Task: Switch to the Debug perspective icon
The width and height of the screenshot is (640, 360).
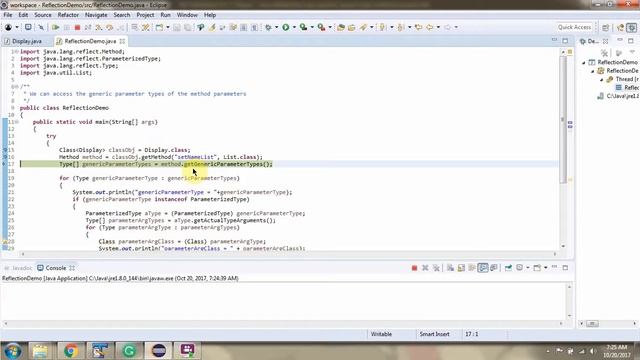Action: point(632,27)
